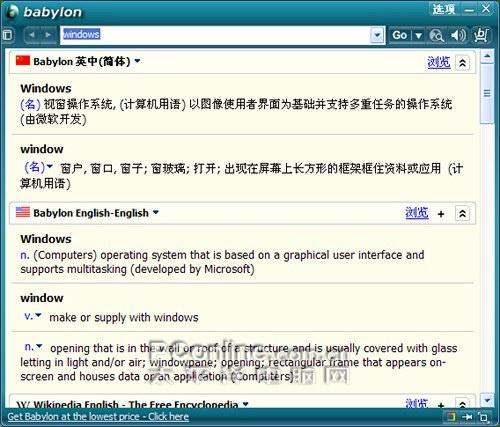
Task: Click the colorful square icon in status bar
Action: 451,417
